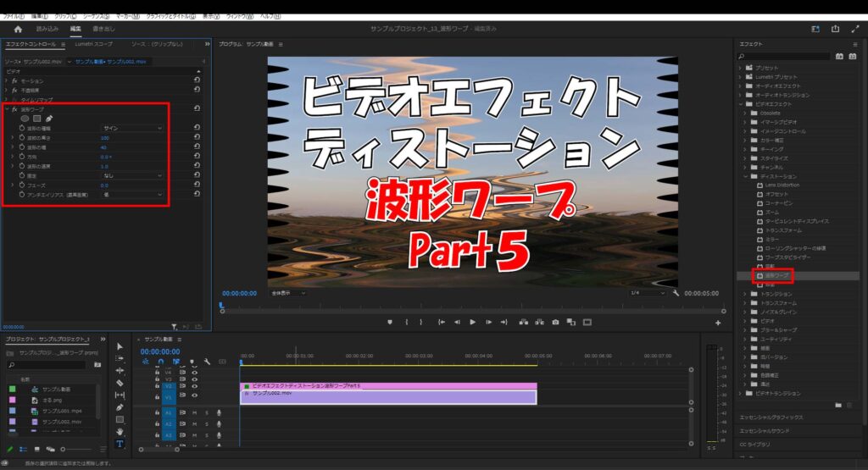868x470 pixels.
Task: Click the free draw bezier pen mask icon
Action: pyautogui.click(x=49, y=119)
